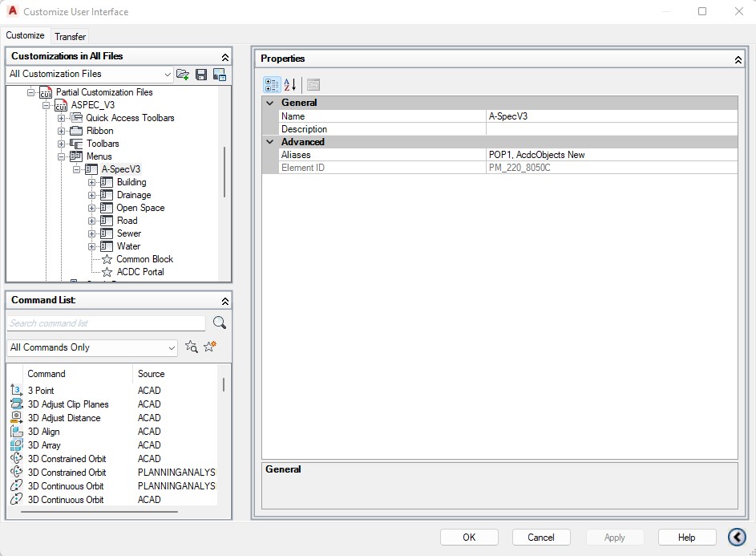This screenshot has height=556, width=756.
Task: Open the All Commands Only filter dropdown
Action: pos(171,347)
